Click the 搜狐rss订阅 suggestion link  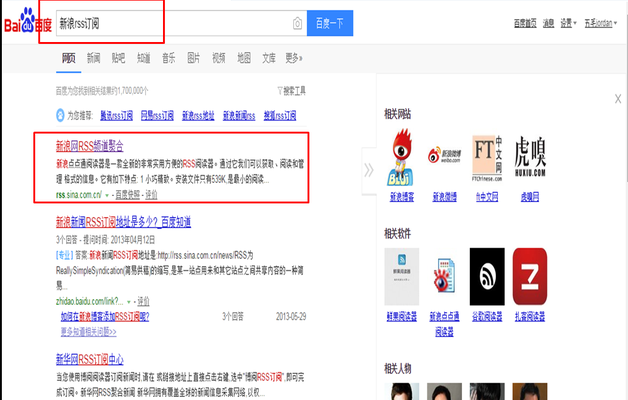[280, 116]
